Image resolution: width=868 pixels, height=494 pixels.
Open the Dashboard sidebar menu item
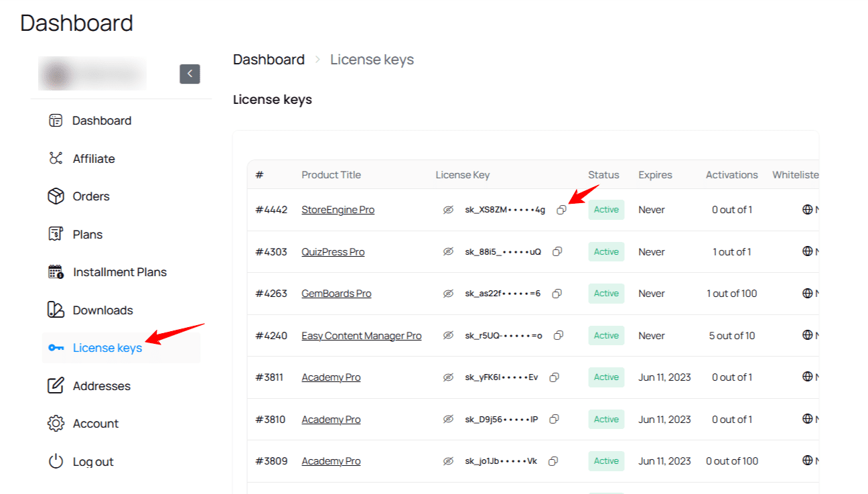tap(102, 121)
